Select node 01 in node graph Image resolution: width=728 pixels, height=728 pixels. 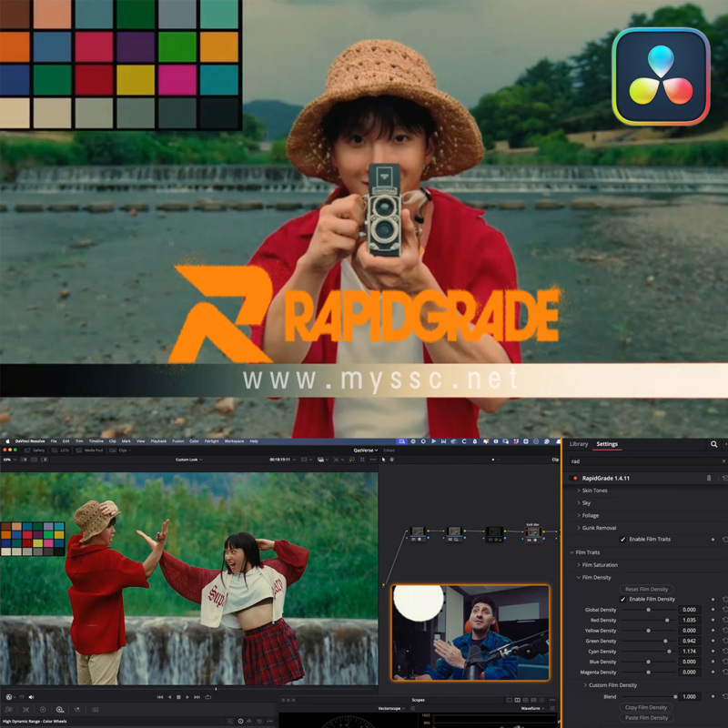point(418,533)
